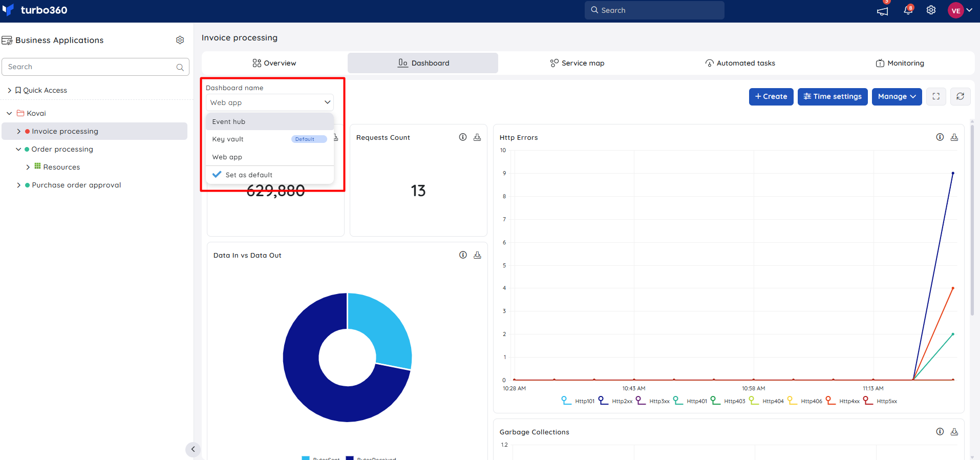Screen dimensions: 980x460
Task: Check Set as default option
Action: coord(270,175)
